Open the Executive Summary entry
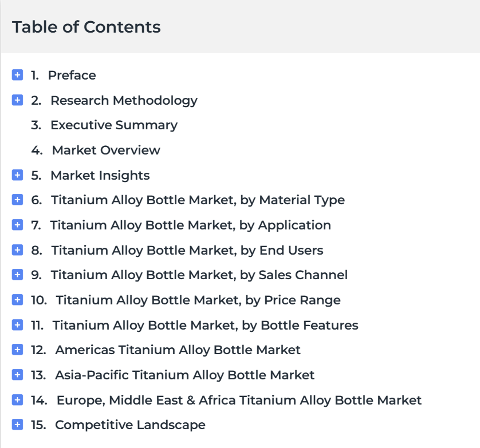480x448 pixels. click(114, 125)
